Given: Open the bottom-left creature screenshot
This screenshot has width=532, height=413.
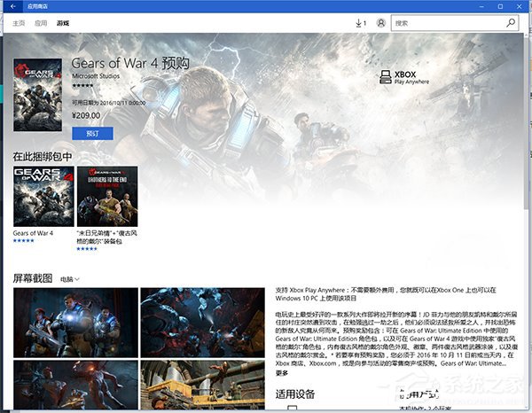Looking at the screenshot, I should [x=75, y=386].
